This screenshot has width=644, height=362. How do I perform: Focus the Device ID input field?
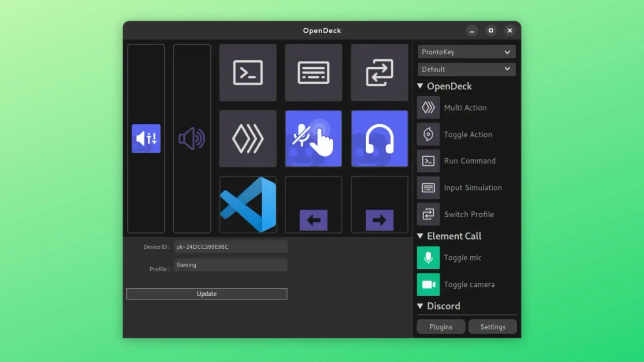(231, 247)
